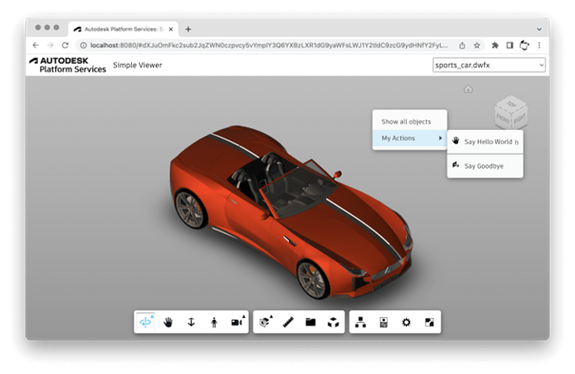Click the Home view icon

click(x=468, y=89)
